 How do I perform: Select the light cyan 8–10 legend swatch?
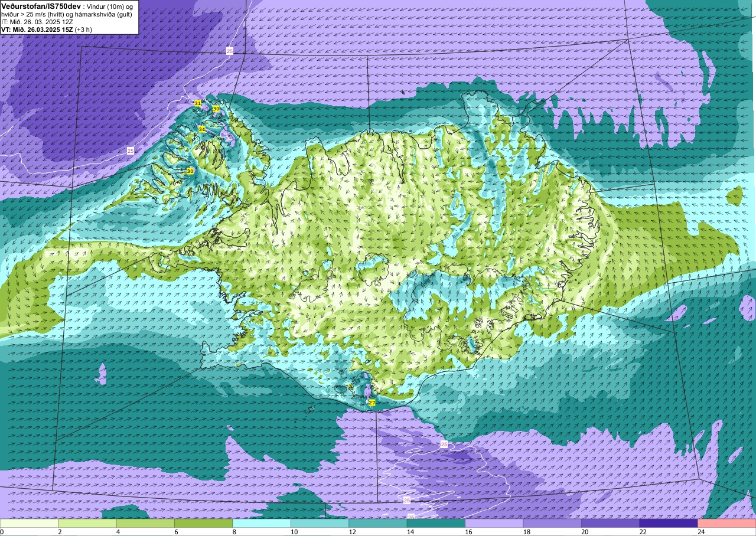[262, 523]
